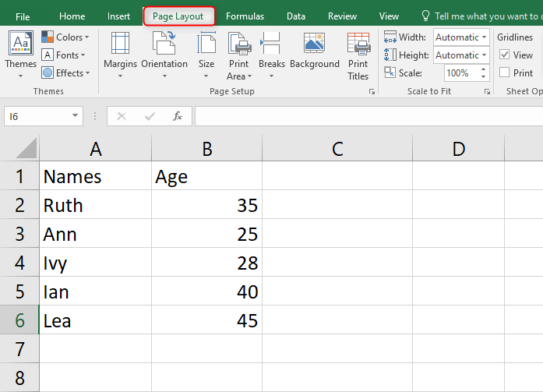
Task: Select row 6 header
Action: click(19, 320)
